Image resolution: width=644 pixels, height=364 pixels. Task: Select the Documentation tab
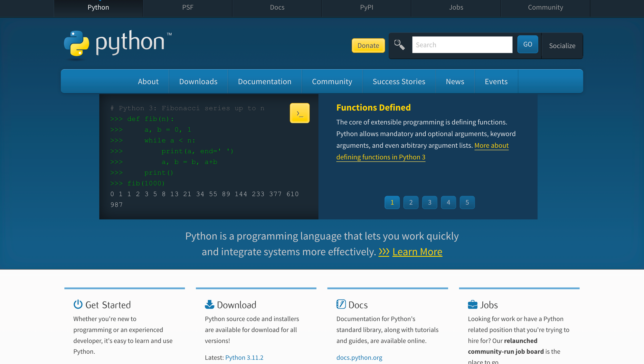coord(264,82)
